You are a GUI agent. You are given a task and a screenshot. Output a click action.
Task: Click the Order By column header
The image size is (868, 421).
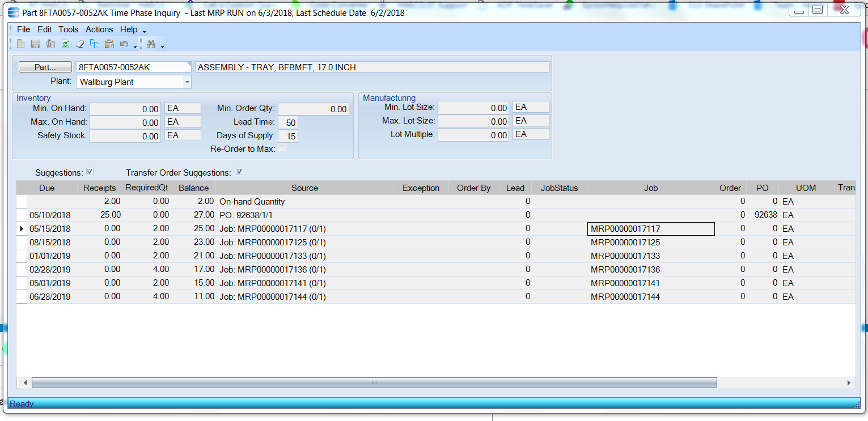point(474,188)
